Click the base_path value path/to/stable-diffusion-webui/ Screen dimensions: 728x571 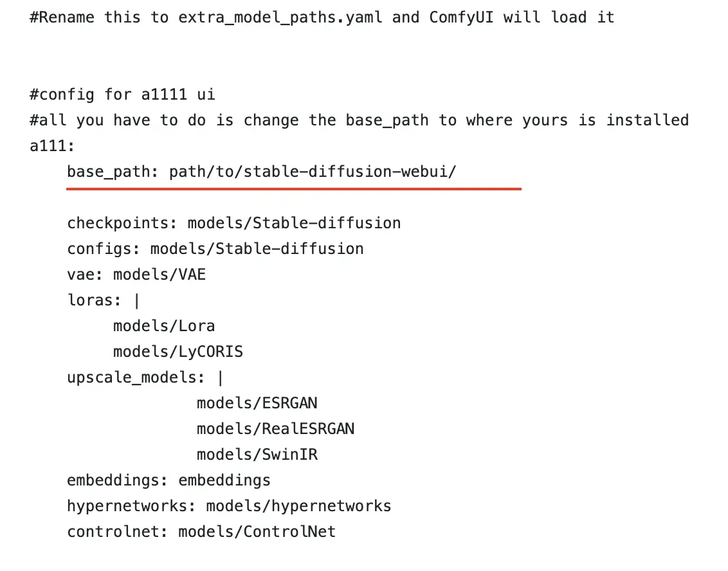click(x=313, y=172)
